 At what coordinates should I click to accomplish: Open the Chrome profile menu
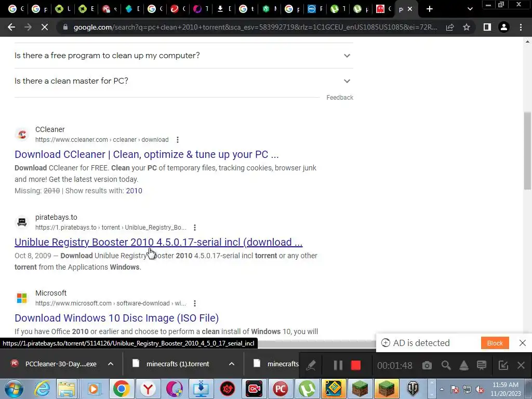pos(504,27)
